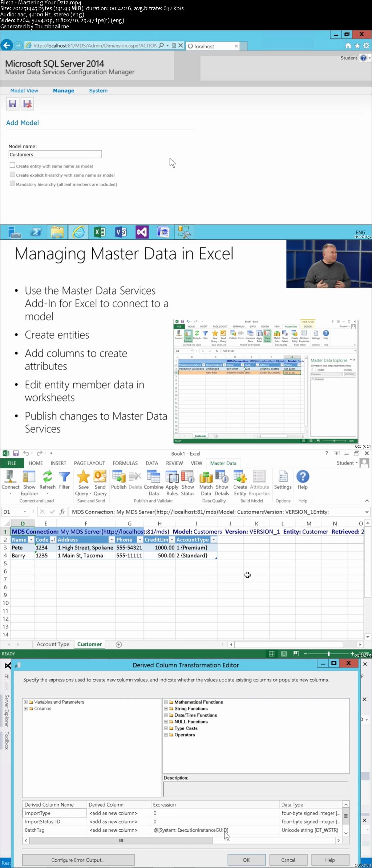Click Derived Column grid horizontal scrollbar
This screenshot has height=868, width=372.
(182, 840)
